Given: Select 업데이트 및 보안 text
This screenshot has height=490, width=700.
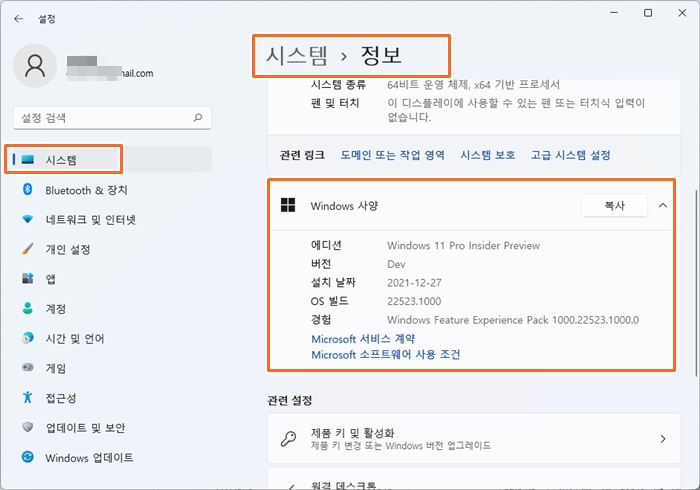Looking at the screenshot, I should pos(85,428).
